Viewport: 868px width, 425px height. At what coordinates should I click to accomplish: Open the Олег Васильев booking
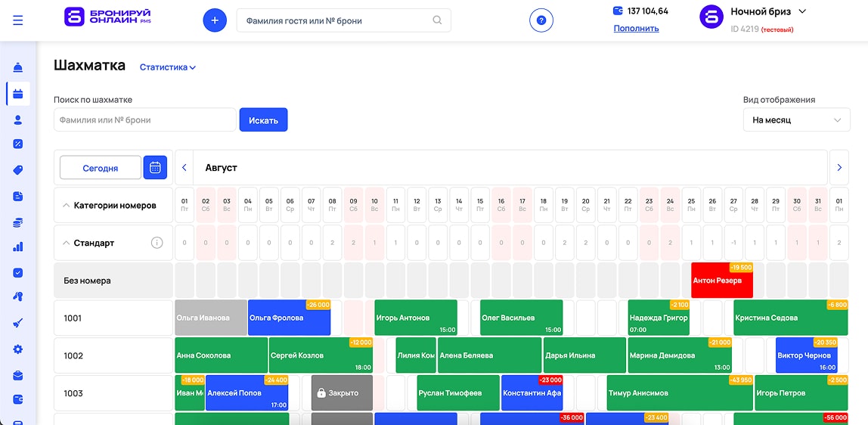[522, 318]
